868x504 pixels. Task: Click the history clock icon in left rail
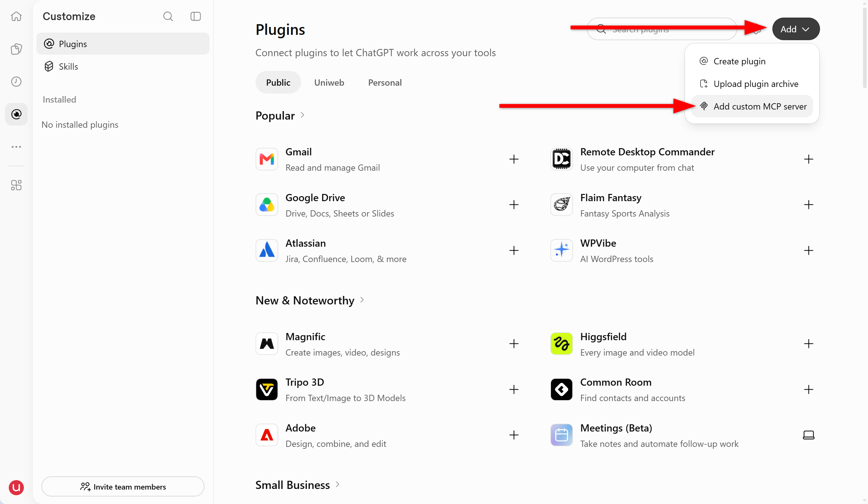tap(16, 82)
